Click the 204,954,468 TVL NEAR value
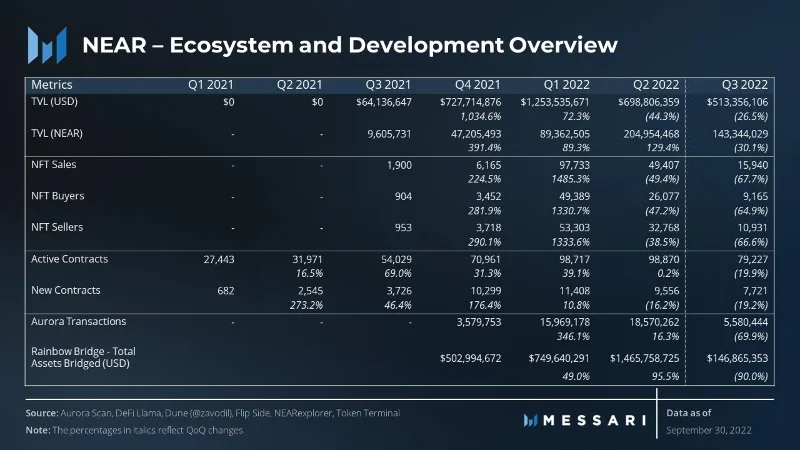This screenshot has width=800, height=450. pos(652,134)
